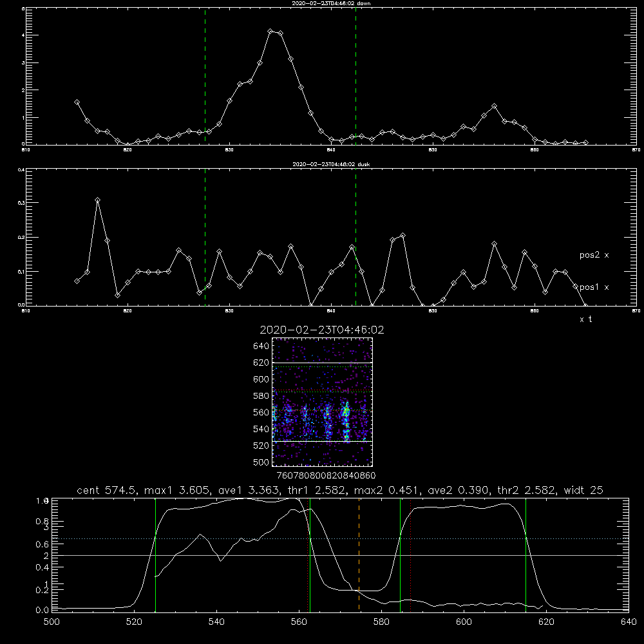Select the 'thr1 2.582' value
This screenshot has width=644, height=644.
point(316,490)
